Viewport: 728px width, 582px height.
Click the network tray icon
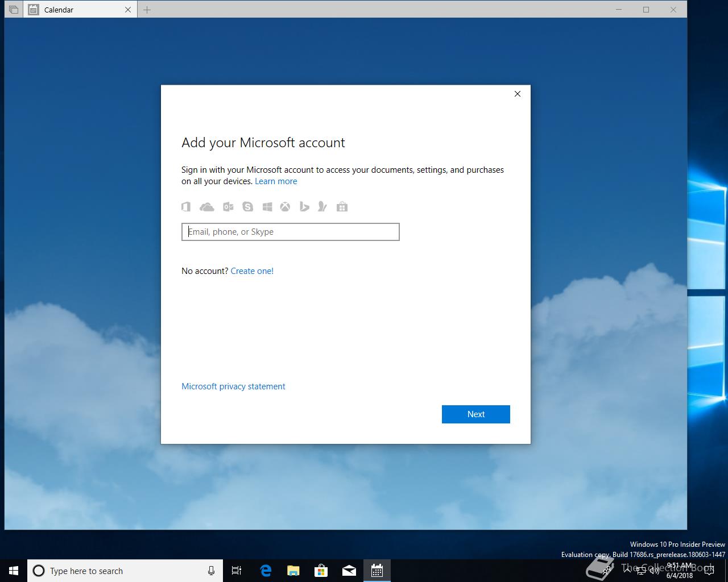(x=641, y=571)
